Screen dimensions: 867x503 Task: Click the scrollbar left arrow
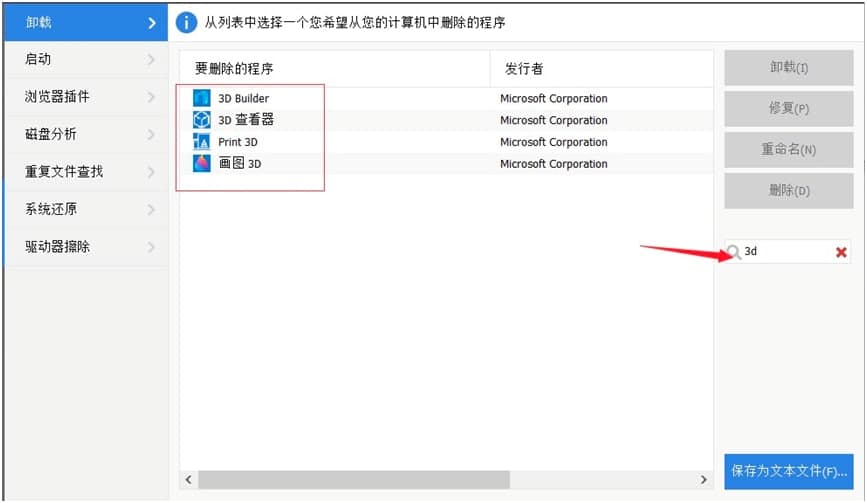(x=189, y=479)
